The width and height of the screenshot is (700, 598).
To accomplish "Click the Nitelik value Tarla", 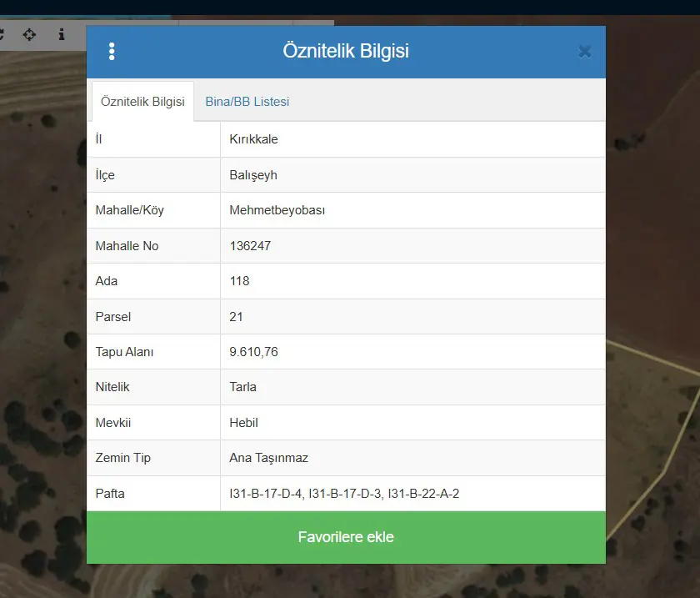I will point(242,387).
